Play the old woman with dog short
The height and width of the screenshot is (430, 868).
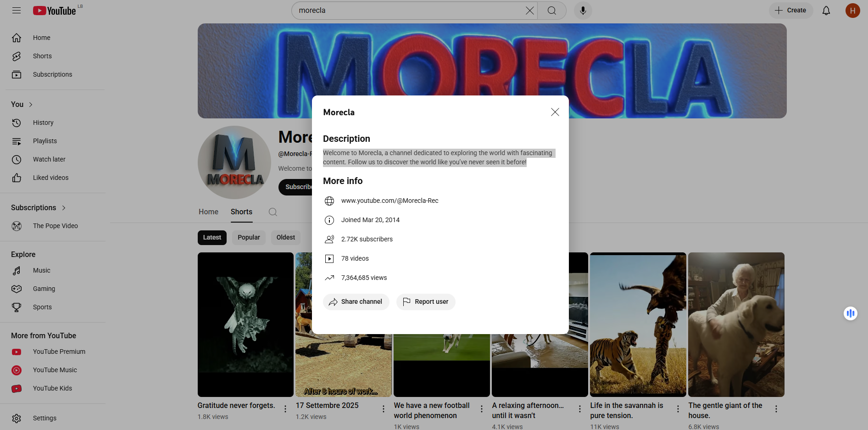click(x=736, y=324)
